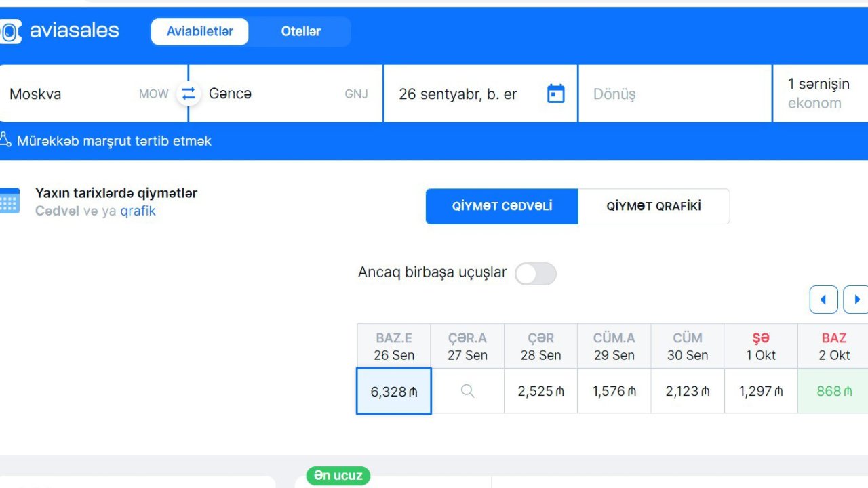This screenshot has width=868, height=488.
Task: Click the ÇƏR 28 Sen column header
Action: coord(540,346)
